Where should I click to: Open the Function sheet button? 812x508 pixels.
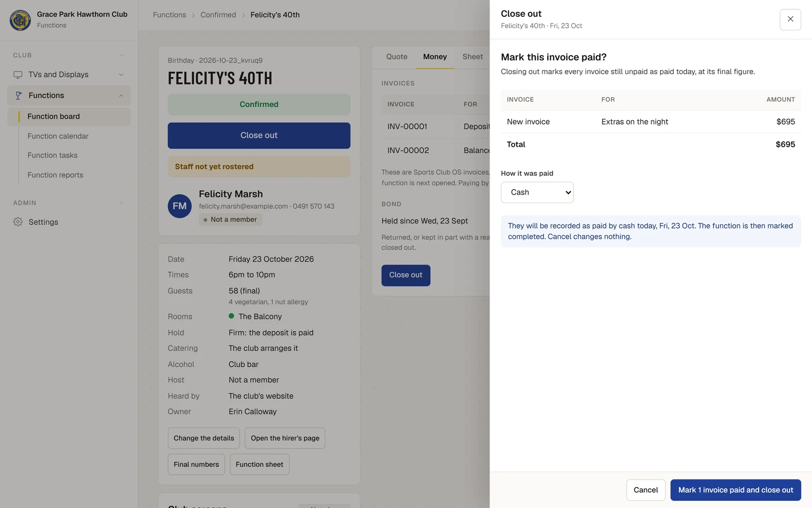pos(259,465)
